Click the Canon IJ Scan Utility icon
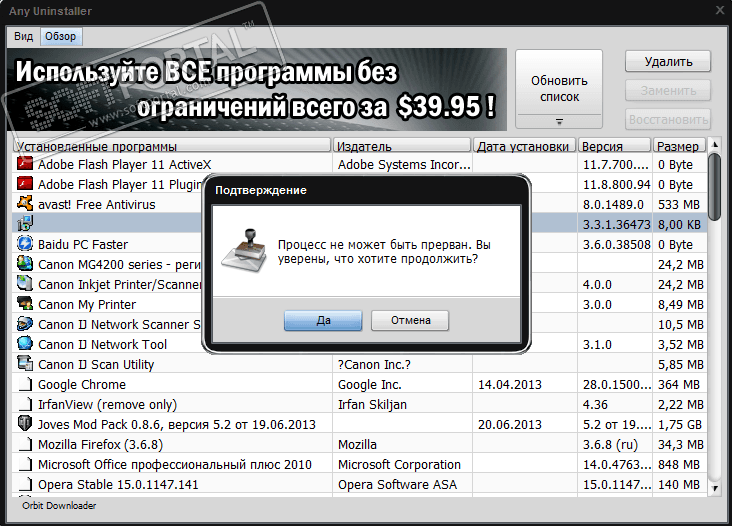This screenshot has height=526, width=732. click(25, 364)
